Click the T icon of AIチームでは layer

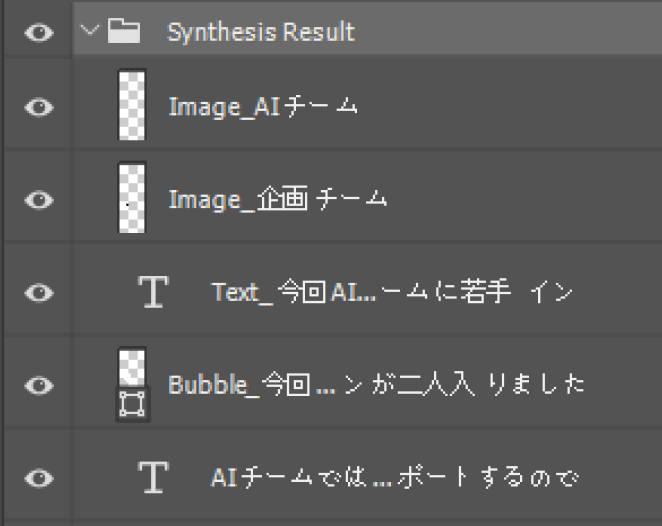point(153,477)
